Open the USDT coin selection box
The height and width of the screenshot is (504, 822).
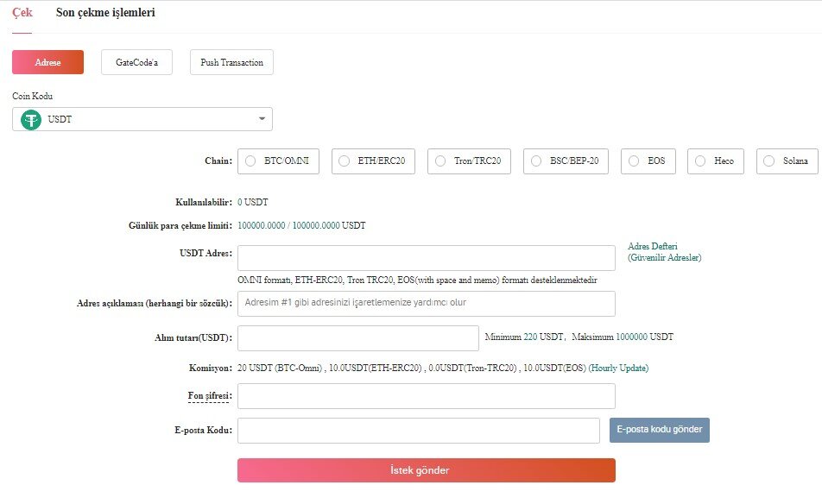(142, 119)
